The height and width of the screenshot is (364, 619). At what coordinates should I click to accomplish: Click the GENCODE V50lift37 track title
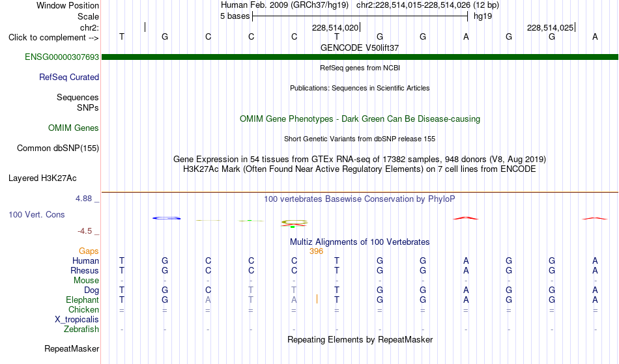(359, 48)
